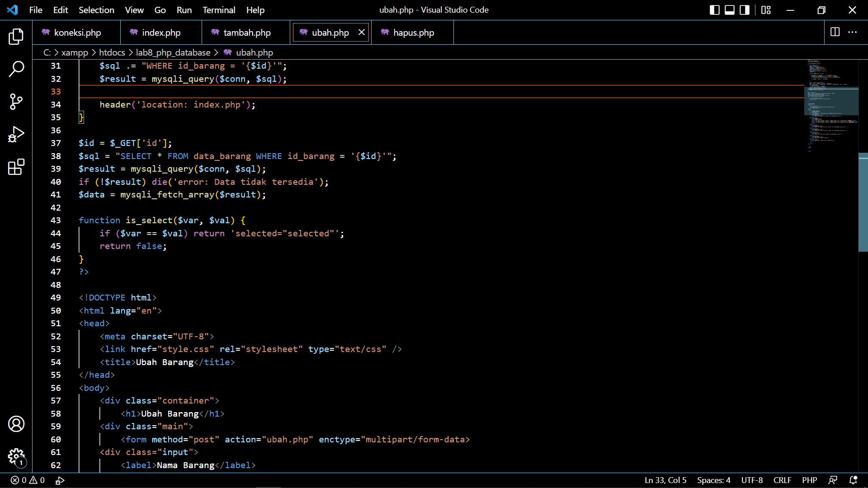The width and height of the screenshot is (868, 488).
Task: Click the Accounts icon in activity bar
Action: click(x=16, y=424)
